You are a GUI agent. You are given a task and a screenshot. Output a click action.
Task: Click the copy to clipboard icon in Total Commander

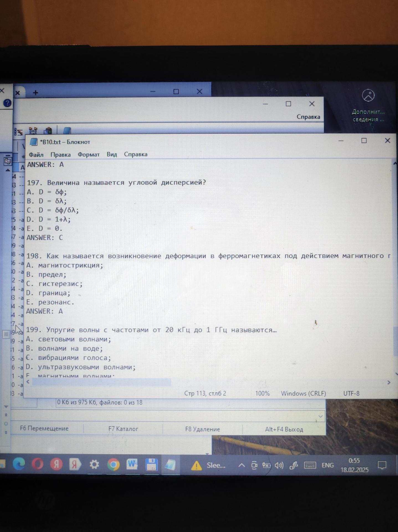[48, 131]
